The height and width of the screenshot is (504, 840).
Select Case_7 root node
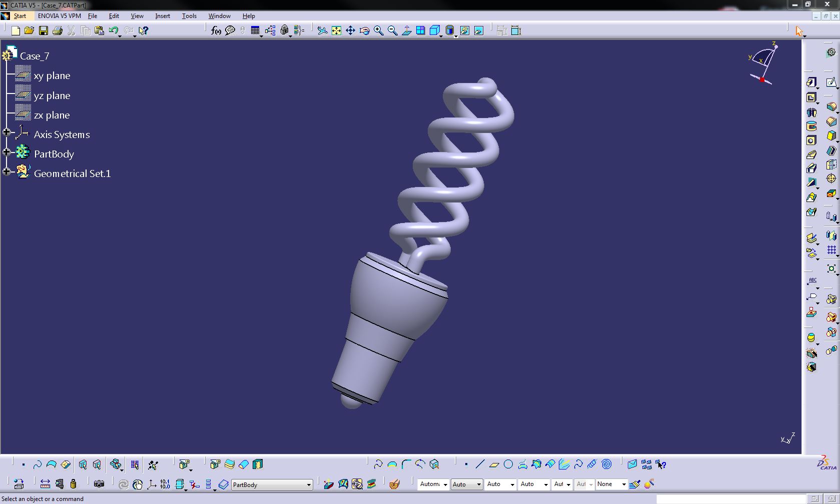point(35,56)
